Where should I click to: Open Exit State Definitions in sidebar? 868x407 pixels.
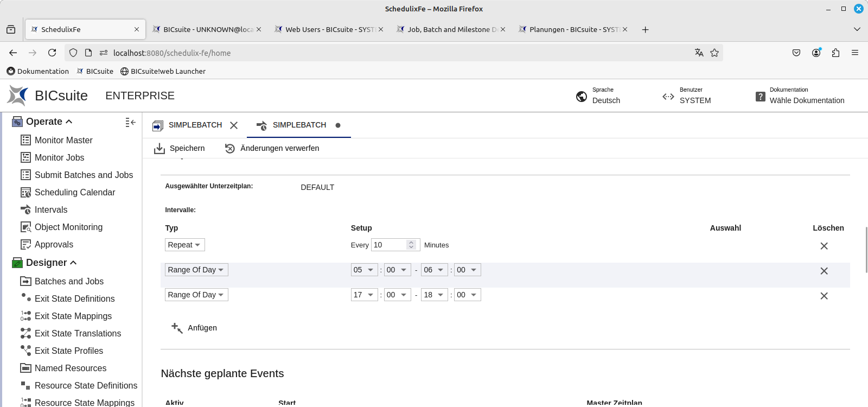point(74,298)
